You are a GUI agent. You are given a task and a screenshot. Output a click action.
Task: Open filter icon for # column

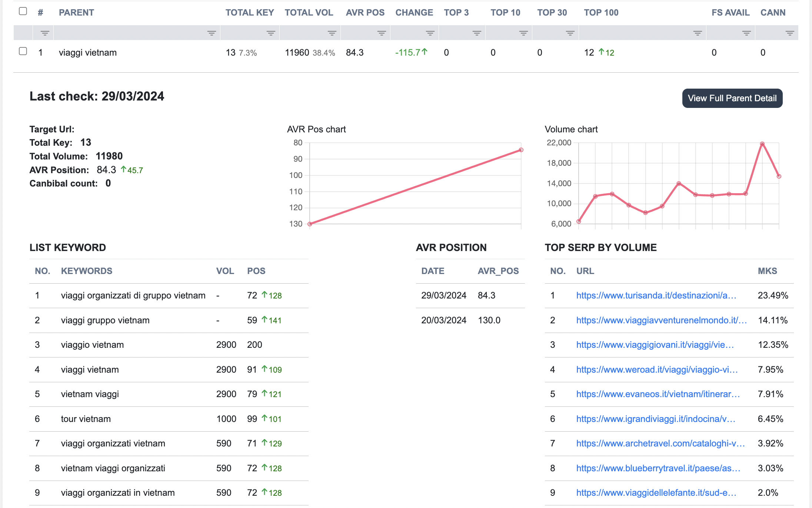click(45, 33)
